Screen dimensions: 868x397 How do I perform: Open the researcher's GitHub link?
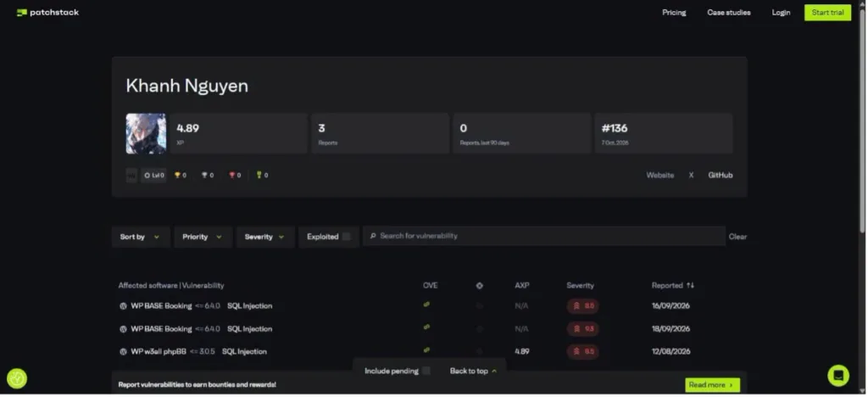[x=721, y=175]
